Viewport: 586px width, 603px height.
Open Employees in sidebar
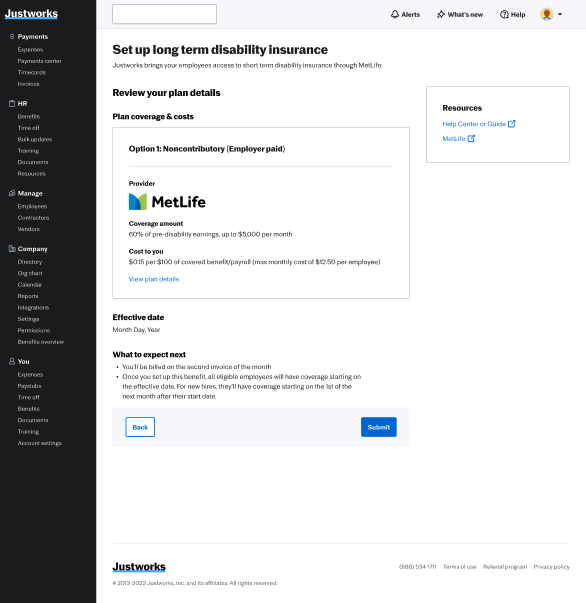32,207
